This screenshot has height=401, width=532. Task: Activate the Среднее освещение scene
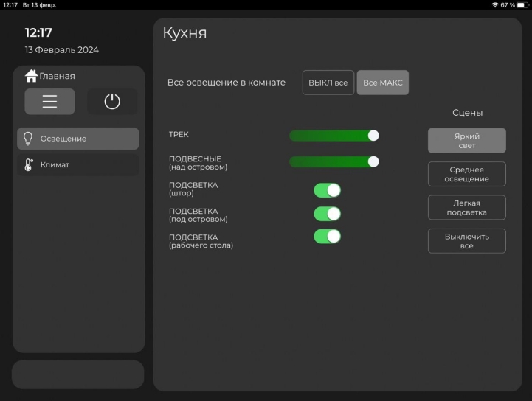pos(466,174)
